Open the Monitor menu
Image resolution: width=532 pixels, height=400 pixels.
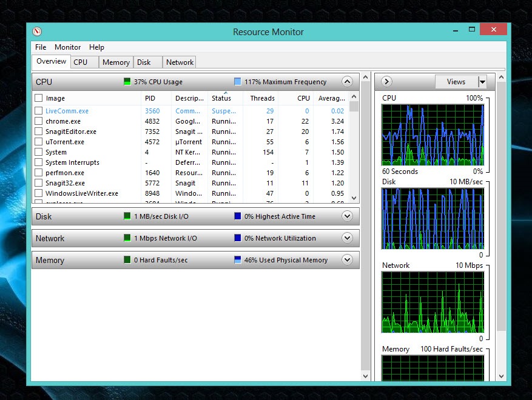(67, 47)
